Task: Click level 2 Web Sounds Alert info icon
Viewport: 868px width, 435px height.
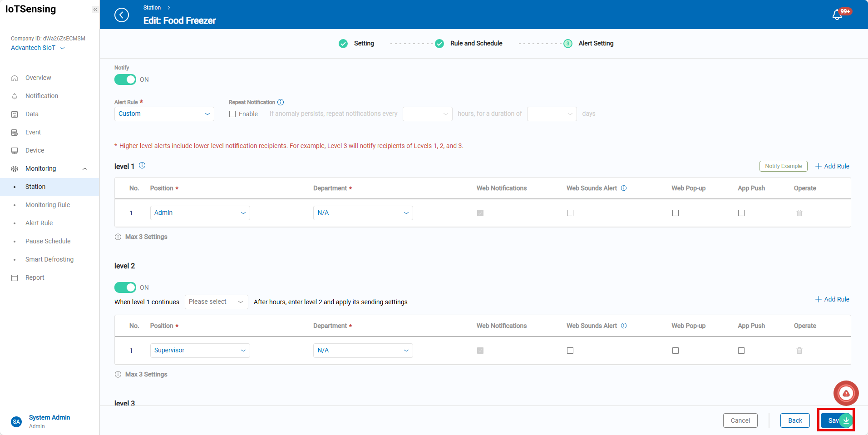Action: [624, 326]
